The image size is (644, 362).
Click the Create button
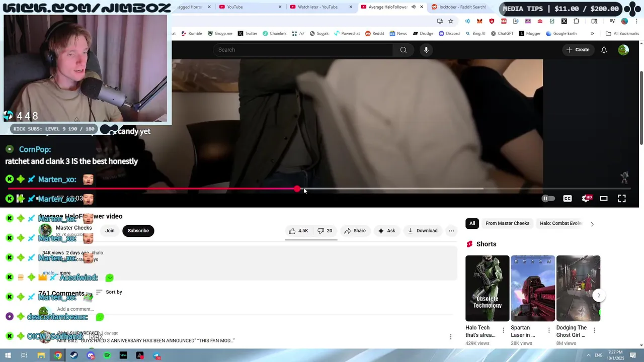[578, 50]
